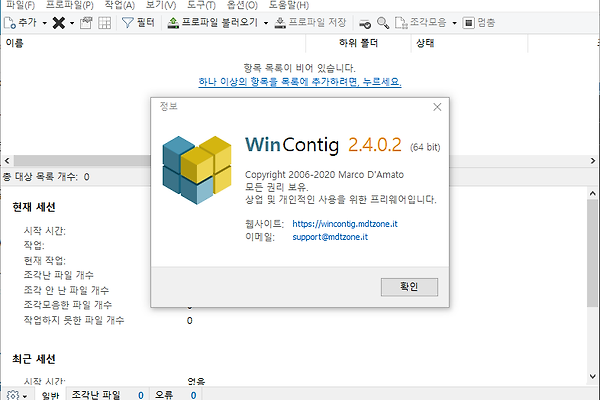Image resolution: width=600 pixels, height=400 pixels.
Task: Click the grid table icon in toolbar
Action: (104, 23)
